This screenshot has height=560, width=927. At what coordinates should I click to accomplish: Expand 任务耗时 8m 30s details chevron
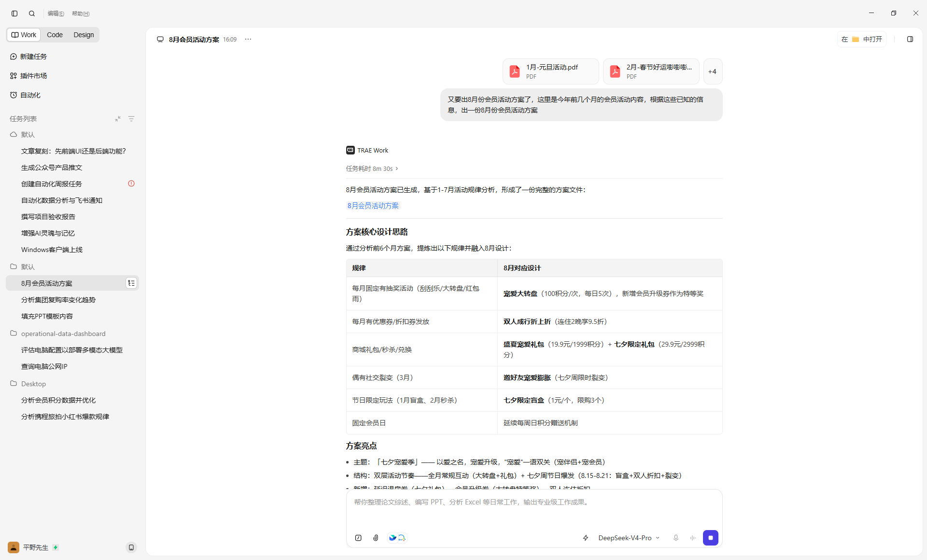[397, 168]
